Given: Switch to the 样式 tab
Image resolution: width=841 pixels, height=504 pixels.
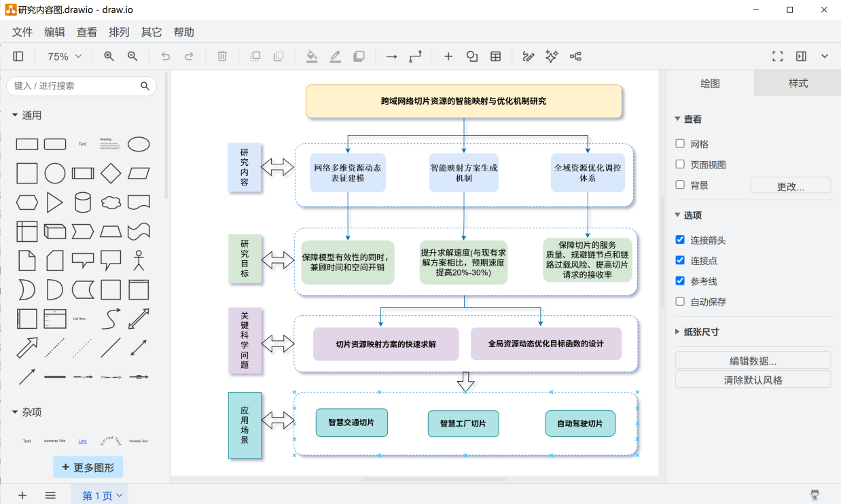Looking at the screenshot, I should pos(798,83).
